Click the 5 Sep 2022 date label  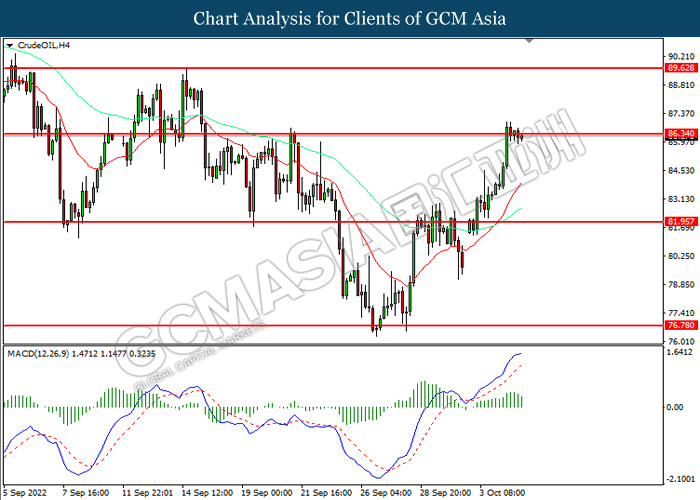click(x=25, y=493)
